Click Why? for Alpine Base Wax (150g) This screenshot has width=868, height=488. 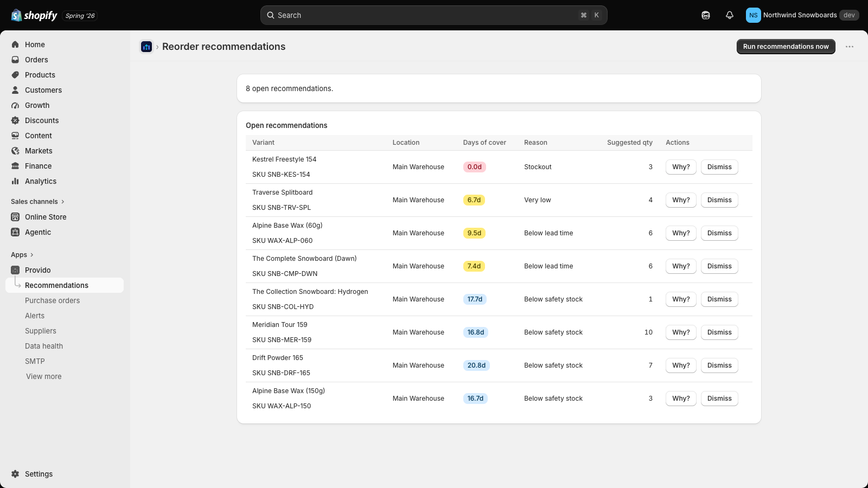pos(681,399)
